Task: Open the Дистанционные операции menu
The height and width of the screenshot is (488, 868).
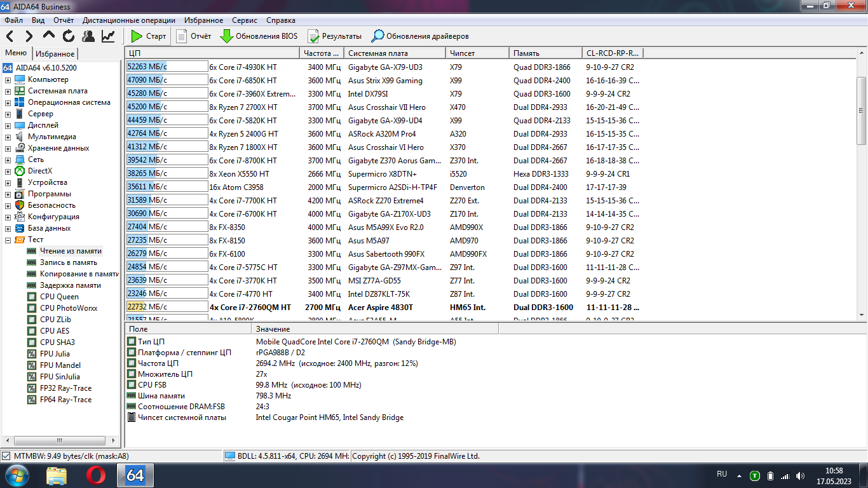Action: (x=129, y=20)
